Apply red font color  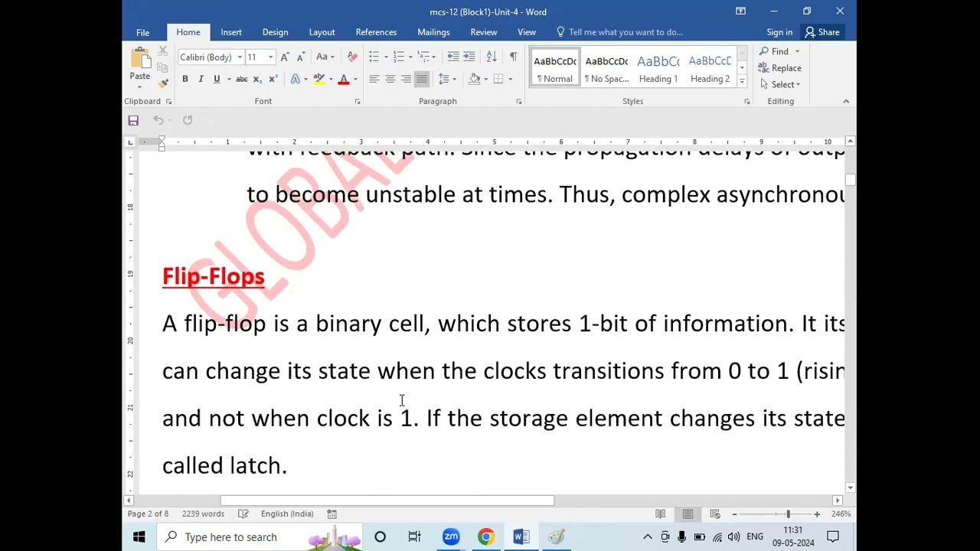[x=344, y=80]
